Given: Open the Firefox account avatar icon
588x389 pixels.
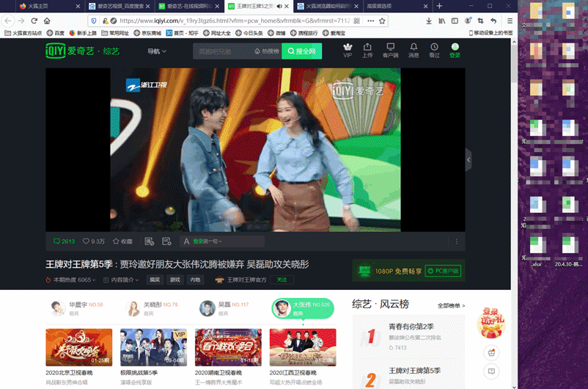Looking at the screenshot, I should tap(468, 21).
